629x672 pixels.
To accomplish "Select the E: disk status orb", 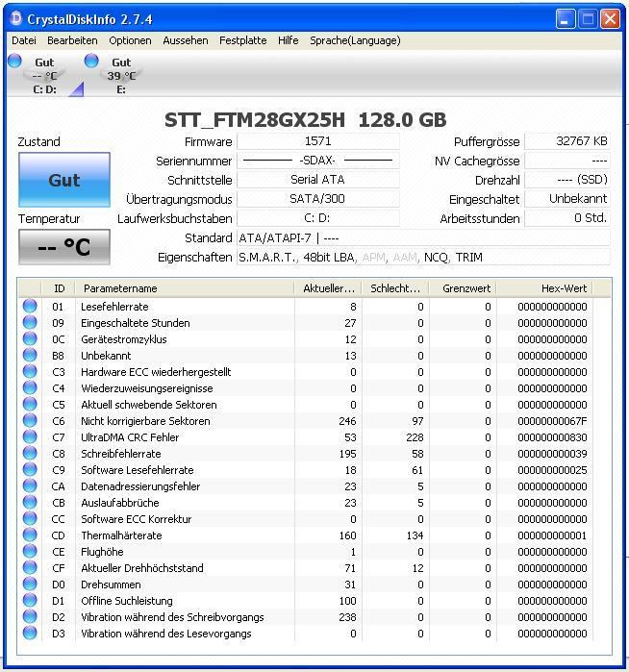I will click(x=91, y=61).
